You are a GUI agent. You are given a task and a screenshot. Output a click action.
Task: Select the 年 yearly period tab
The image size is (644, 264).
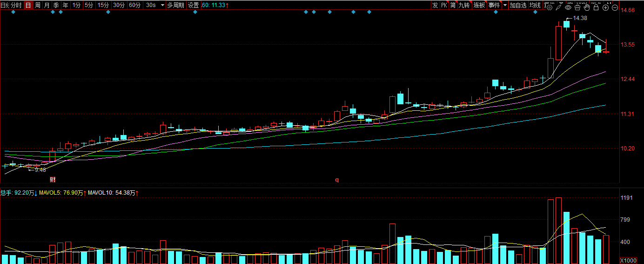pyautogui.click(x=65, y=5)
